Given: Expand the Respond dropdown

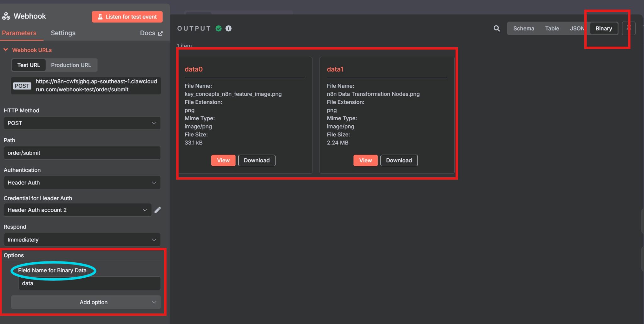Looking at the screenshot, I should [82, 240].
